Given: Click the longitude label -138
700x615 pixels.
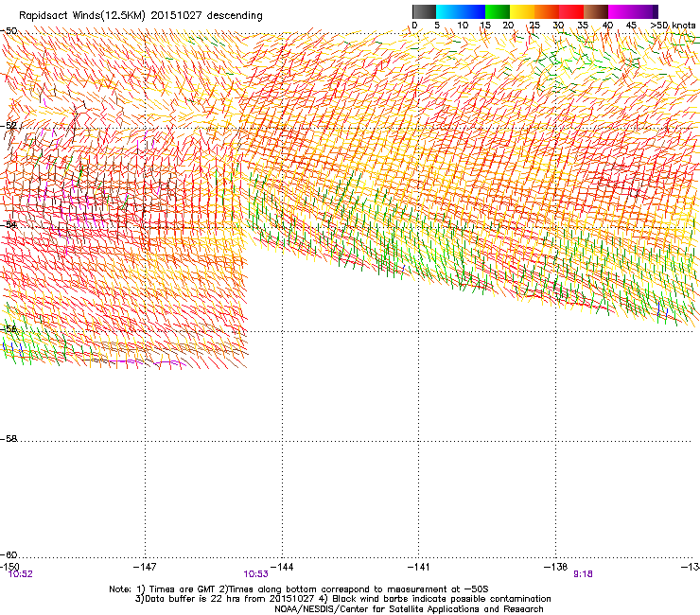Looking at the screenshot, I should 556,567.
